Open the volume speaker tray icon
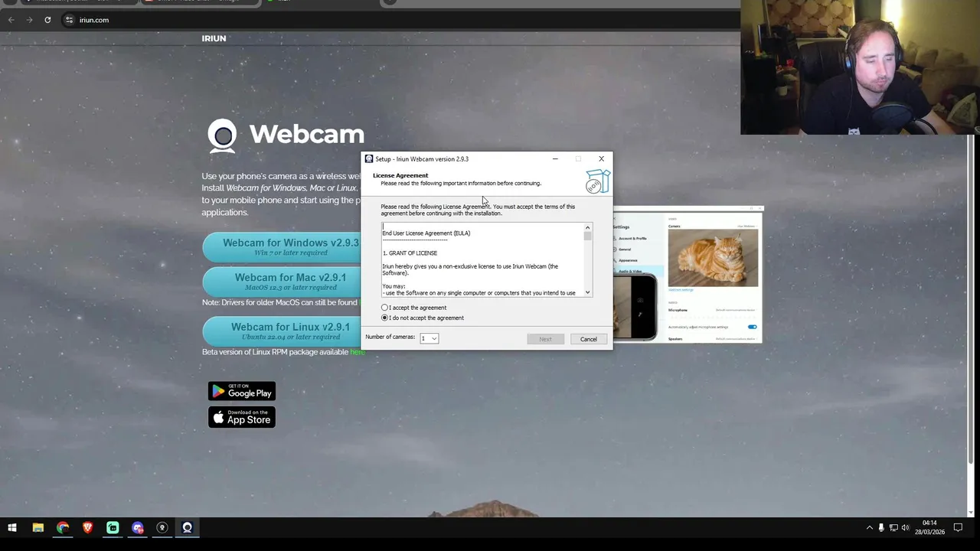The width and height of the screenshot is (980, 551). (906, 527)
